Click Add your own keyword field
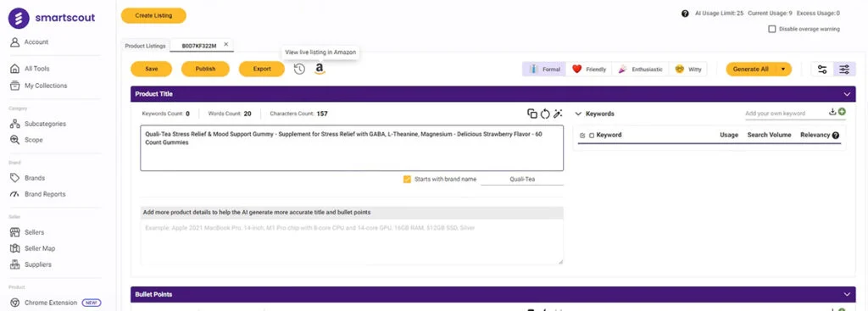The image size is (868, 311). [784, 114]
